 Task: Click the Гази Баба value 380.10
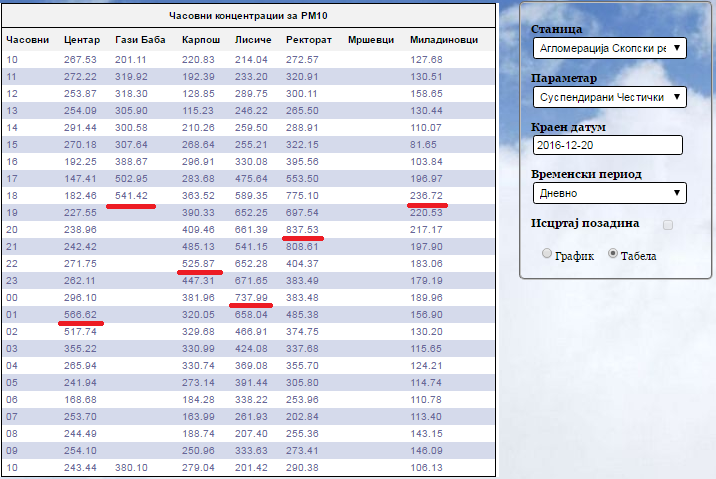[x=131, y=468]
